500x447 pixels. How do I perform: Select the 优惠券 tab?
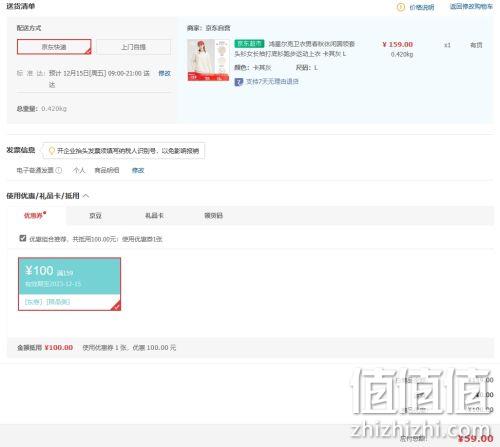click(x=35, y=215)
